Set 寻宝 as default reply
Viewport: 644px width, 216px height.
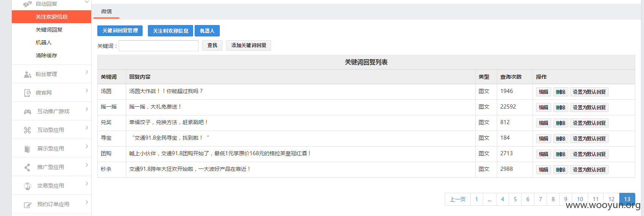click(x=589, y=139)
